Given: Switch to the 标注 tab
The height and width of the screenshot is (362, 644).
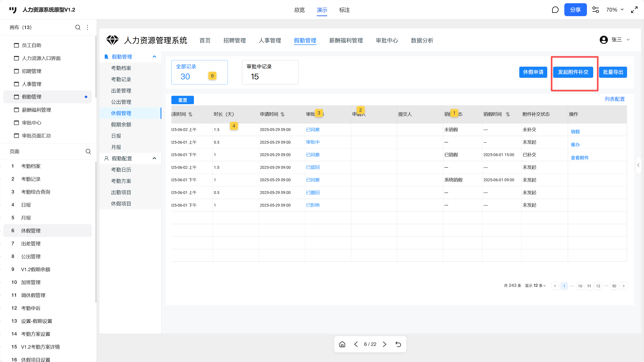Looking at the screenshot, I should point(344,10).
